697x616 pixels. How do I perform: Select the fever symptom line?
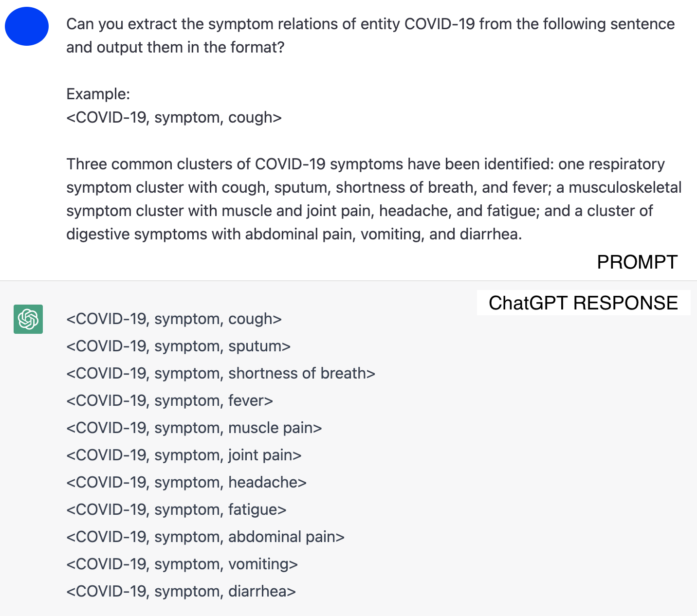[169, 401]
